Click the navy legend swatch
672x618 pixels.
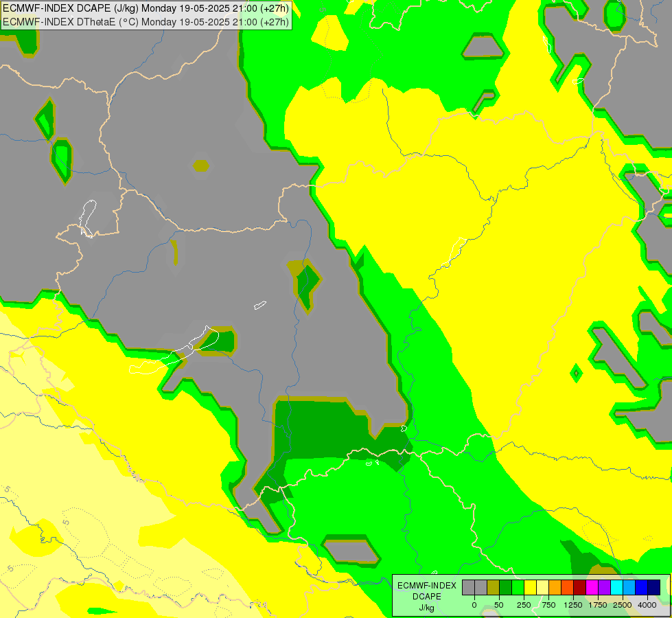pos(654,588)
